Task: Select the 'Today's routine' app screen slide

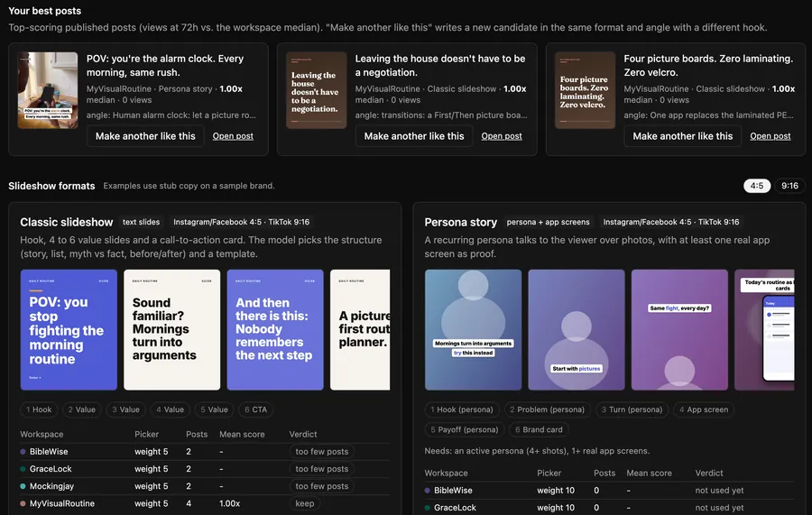Action: point(764,330)
